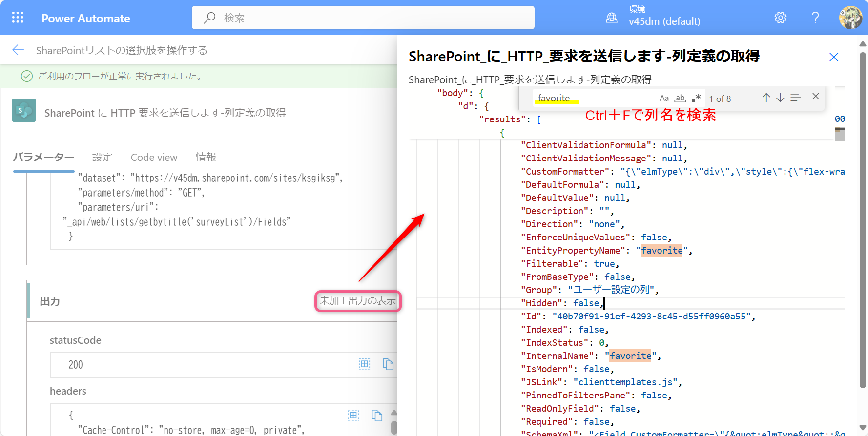Click the "Cache-Control" header line
The width and height of the screenshot is (868, 436).
click(191, 430)
